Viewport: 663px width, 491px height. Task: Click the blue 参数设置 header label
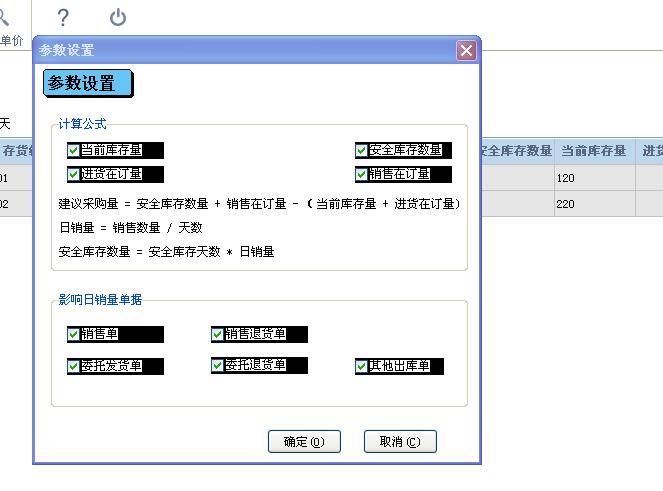click(87, 83)
